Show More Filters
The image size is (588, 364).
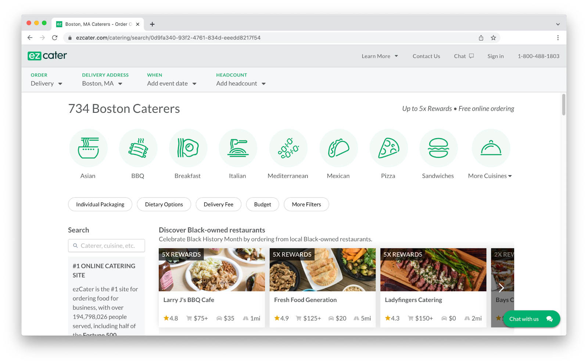click(x=306, y=204)
